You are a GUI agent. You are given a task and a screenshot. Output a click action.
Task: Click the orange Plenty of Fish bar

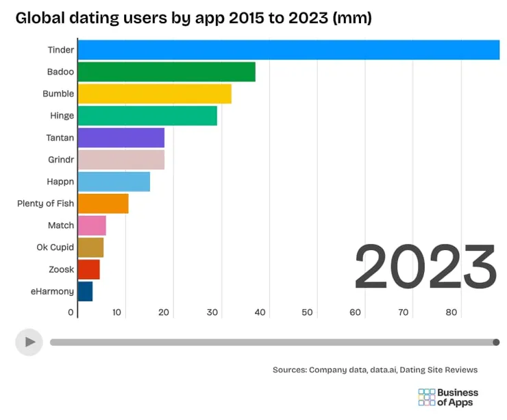103,203
